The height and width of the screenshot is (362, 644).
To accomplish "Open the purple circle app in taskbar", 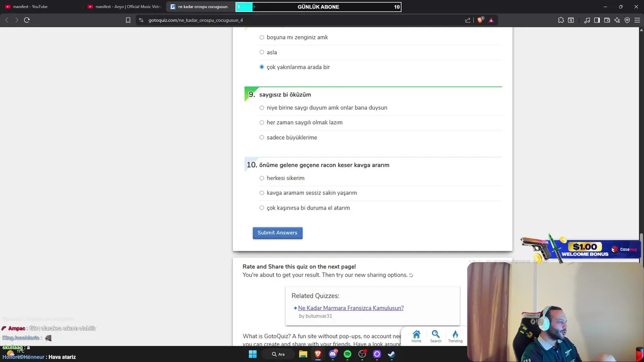I will click(377, 354).
